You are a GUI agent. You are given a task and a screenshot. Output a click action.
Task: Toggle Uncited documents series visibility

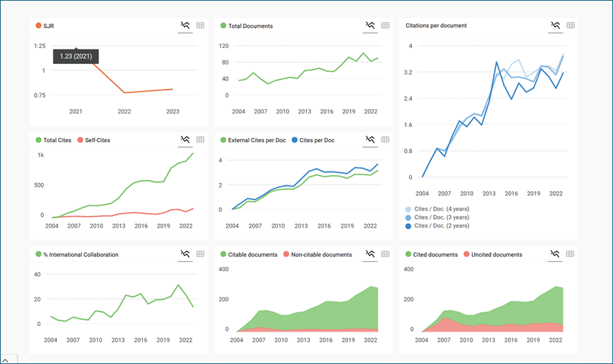[x=497, y=255]
